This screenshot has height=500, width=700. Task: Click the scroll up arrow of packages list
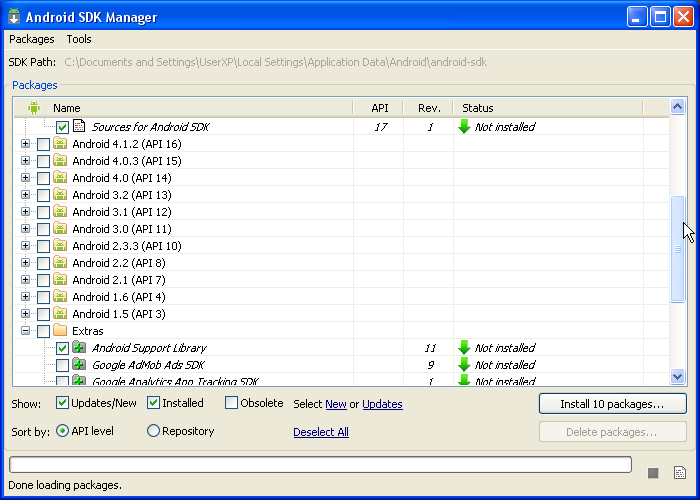pos(677,107)
